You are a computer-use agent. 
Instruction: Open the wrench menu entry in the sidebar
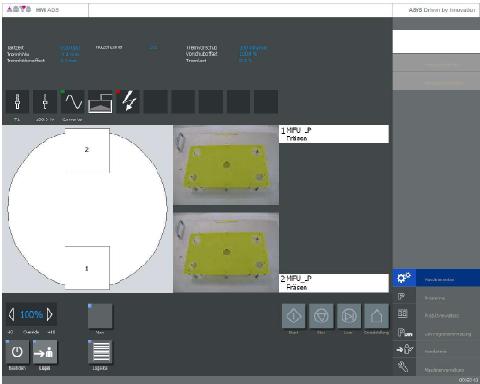436,367
